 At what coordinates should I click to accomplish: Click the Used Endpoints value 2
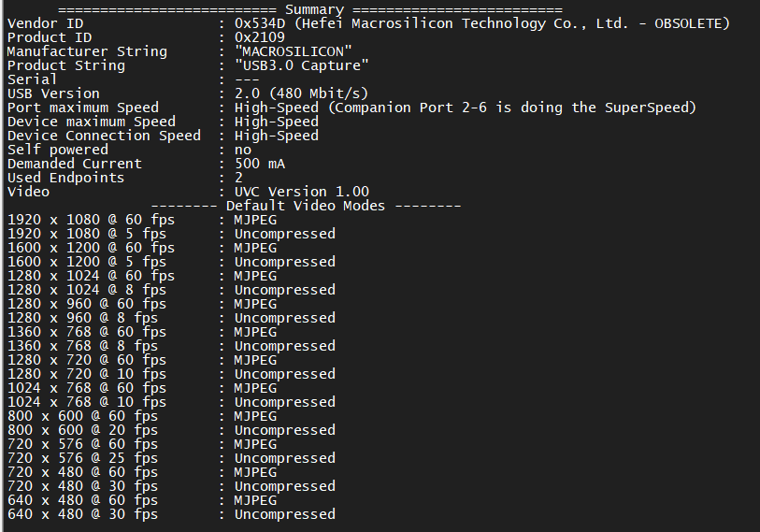[238, 178]
